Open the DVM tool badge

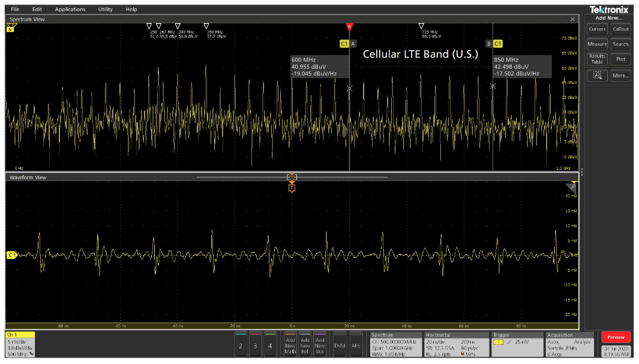click(340, 344)
